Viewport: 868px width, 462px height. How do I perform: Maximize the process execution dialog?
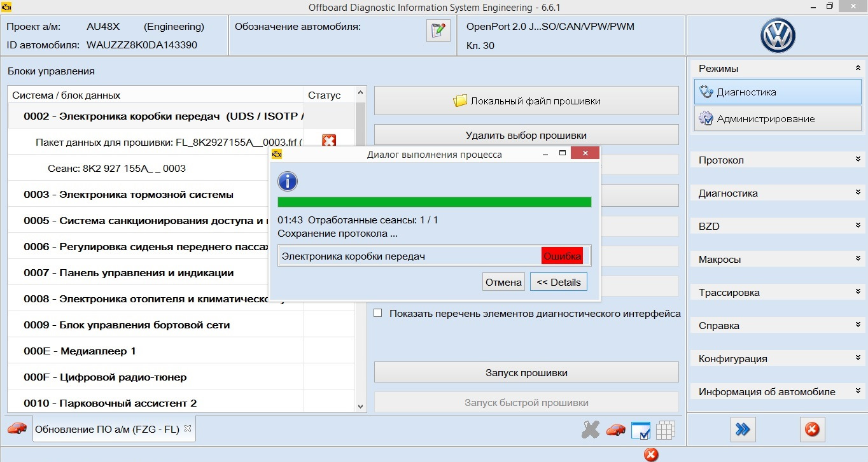click(x=562, y=153)
